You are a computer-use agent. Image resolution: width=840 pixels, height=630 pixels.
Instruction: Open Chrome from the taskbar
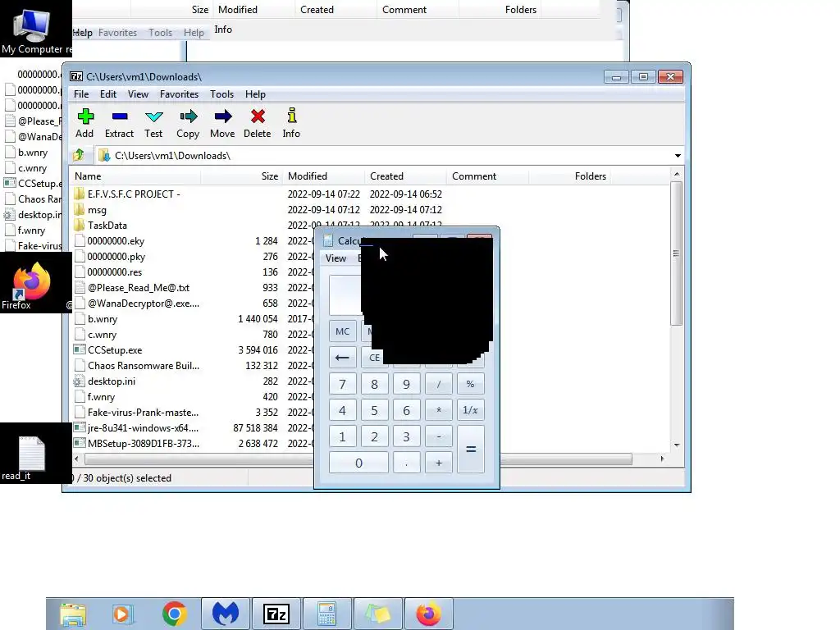(x=175, y=614)
